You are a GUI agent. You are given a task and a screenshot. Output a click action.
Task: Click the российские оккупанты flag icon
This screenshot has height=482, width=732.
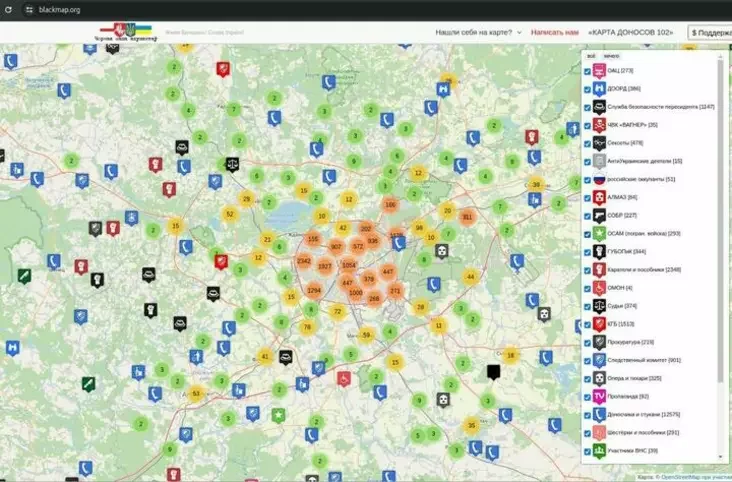pos(599,179)
